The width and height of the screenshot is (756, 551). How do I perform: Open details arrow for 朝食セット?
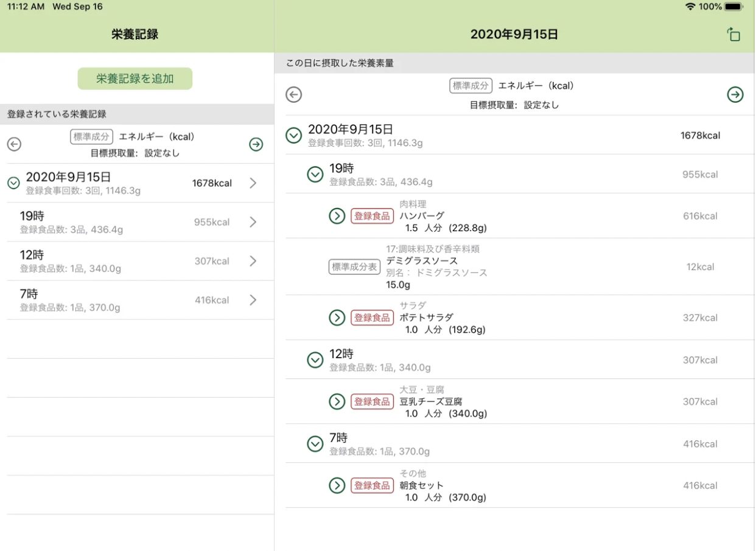coord(337,485)
